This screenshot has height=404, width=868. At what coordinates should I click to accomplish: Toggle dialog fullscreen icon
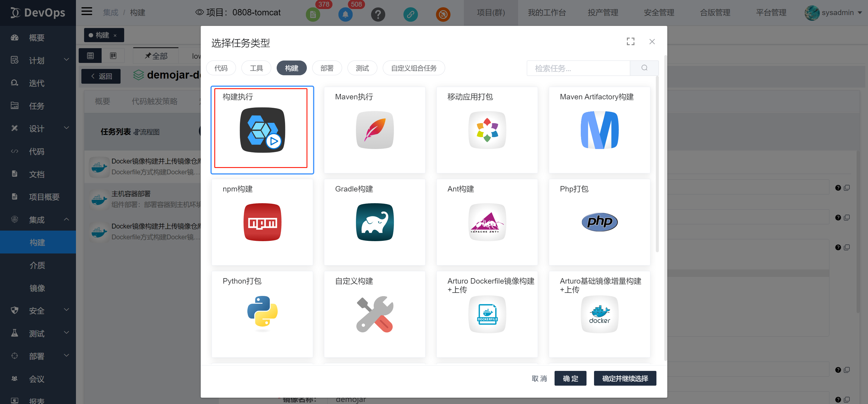pyautogui.click(x=631, y=42)
